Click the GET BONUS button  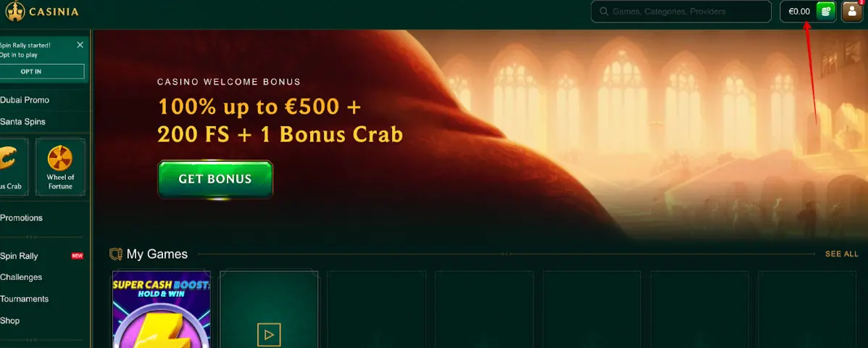tap(215, 179)
